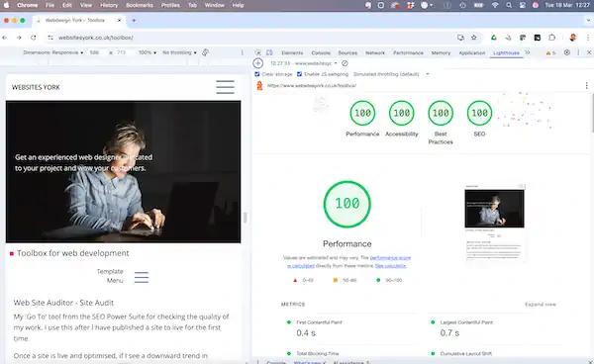The image size is (594, 364).
Task: Toggle the device toolbar icon in DevTools
Action: tap(269, 52)
